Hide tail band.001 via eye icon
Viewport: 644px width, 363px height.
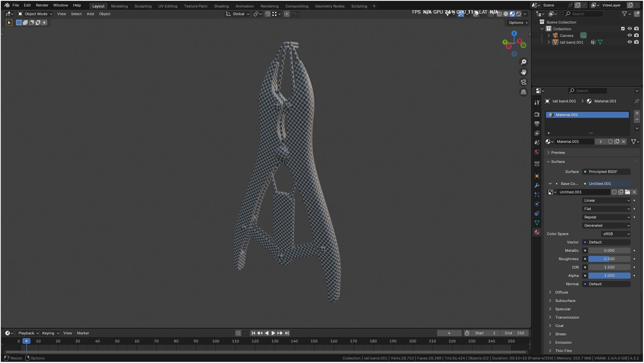[x=630, y=42]
